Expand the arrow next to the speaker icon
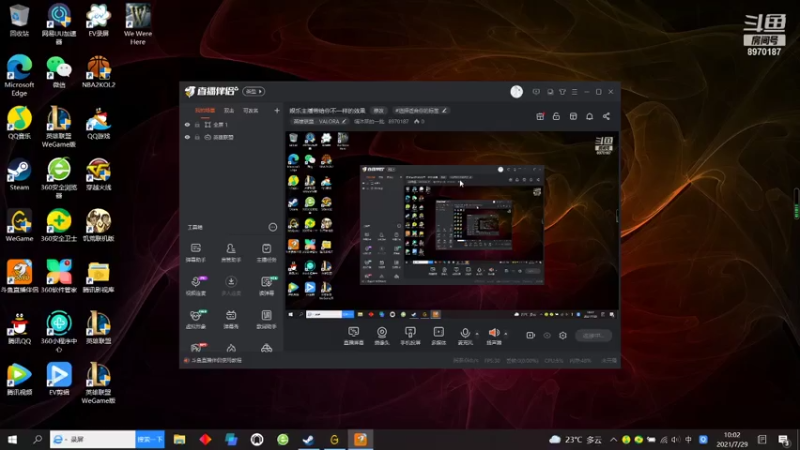800x450 pixels. [506, 334]
